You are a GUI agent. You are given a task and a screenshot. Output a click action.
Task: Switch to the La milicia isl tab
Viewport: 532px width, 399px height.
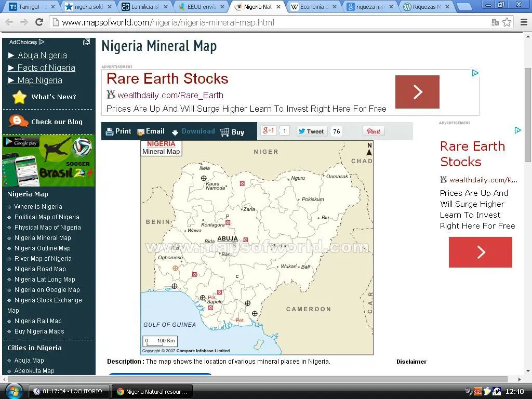coord(145,6)
